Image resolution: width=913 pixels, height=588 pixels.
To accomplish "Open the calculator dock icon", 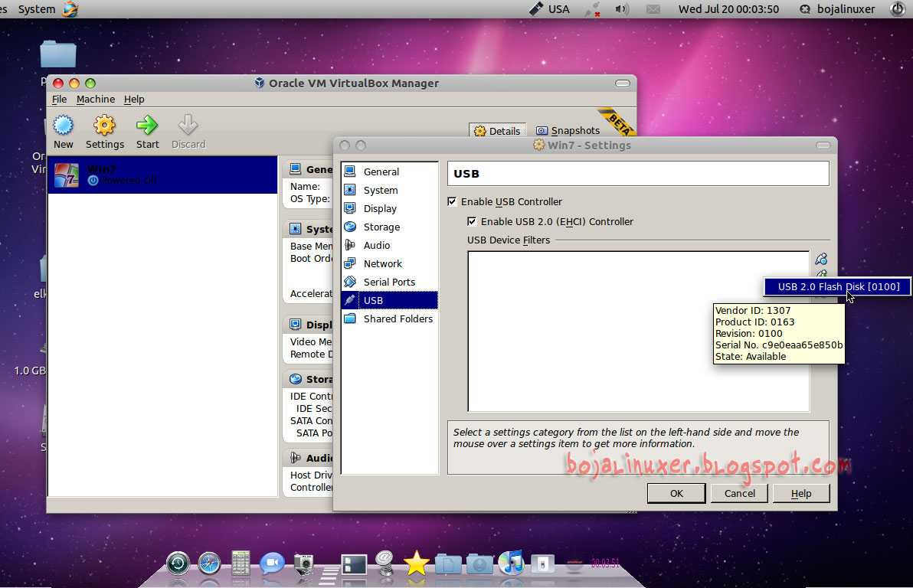I will coord(241,563).
